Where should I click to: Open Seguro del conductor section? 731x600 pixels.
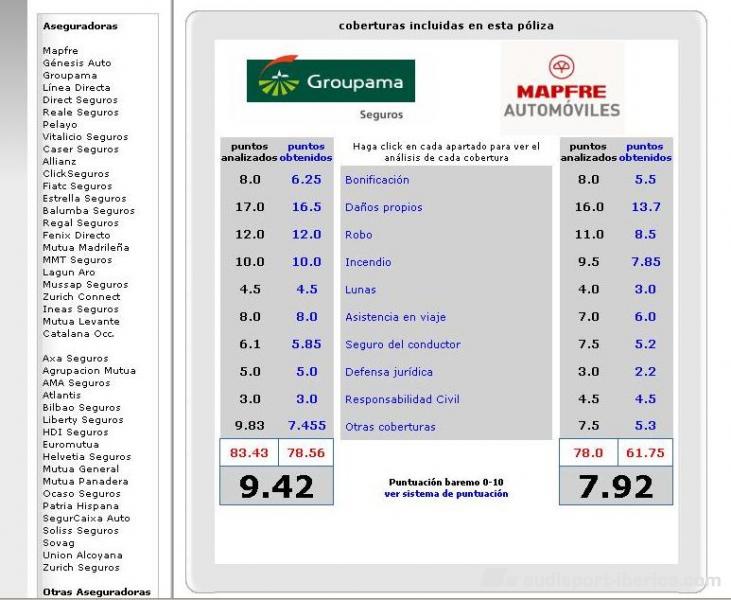(x=403, y=345)
